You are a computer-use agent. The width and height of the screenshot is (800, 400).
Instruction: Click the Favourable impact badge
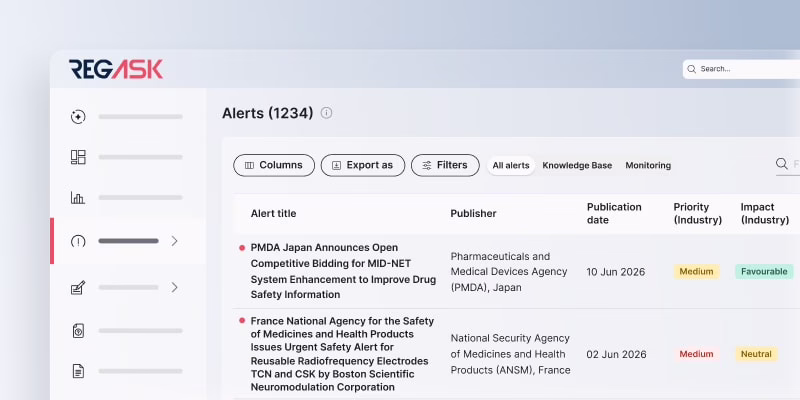coord(764,271)
